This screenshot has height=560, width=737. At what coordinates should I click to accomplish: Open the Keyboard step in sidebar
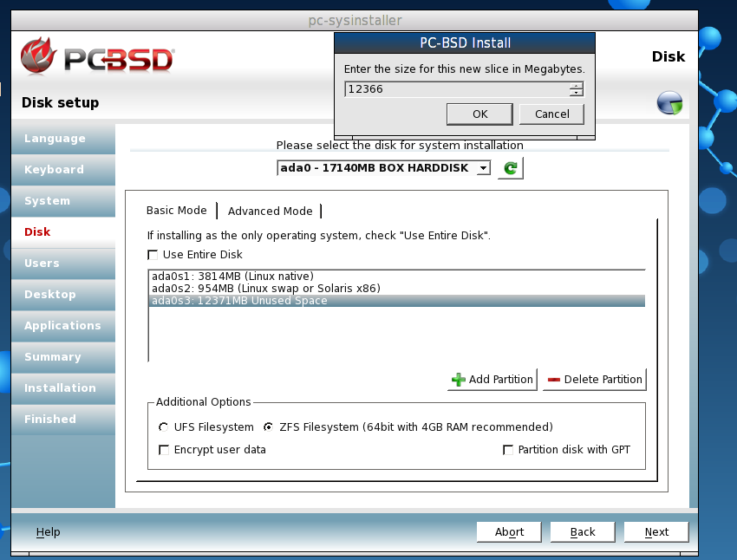click(x=63, y=170)
